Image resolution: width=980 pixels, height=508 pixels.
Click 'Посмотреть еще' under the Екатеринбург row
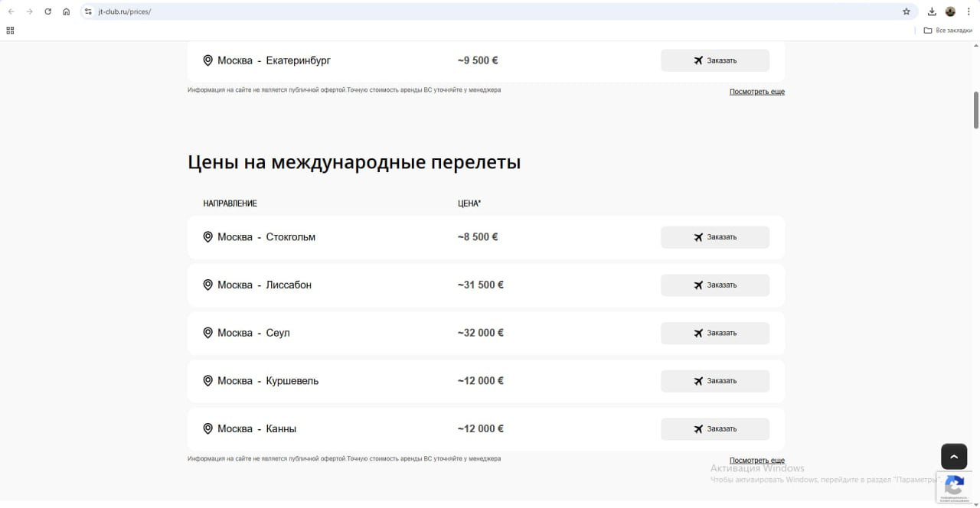point(756,92)
